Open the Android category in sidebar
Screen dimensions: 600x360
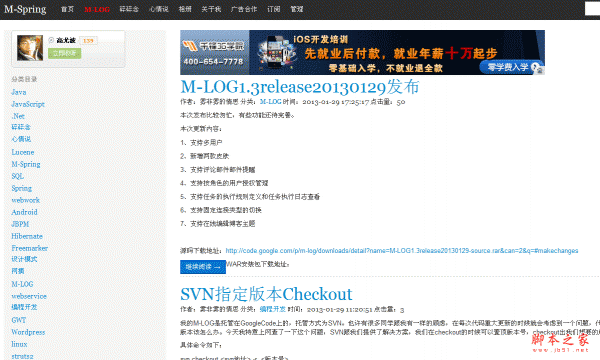(x=24, y=212)
